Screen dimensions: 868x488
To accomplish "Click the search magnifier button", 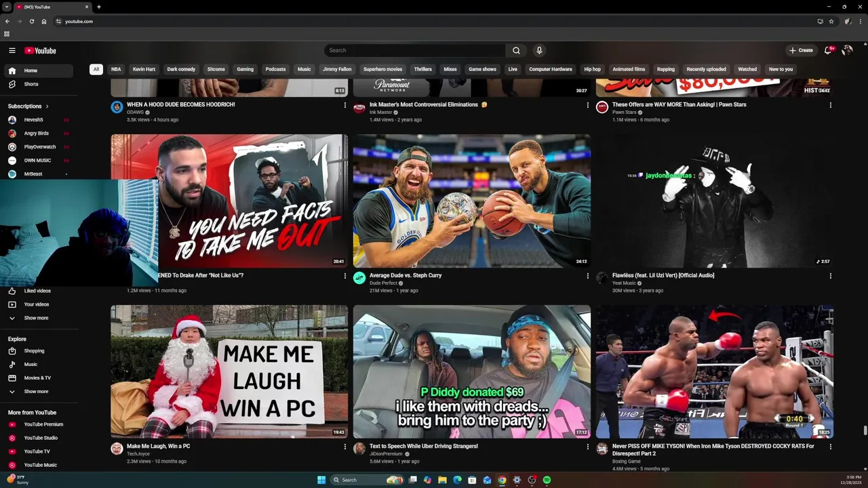I will pos(516,50).
